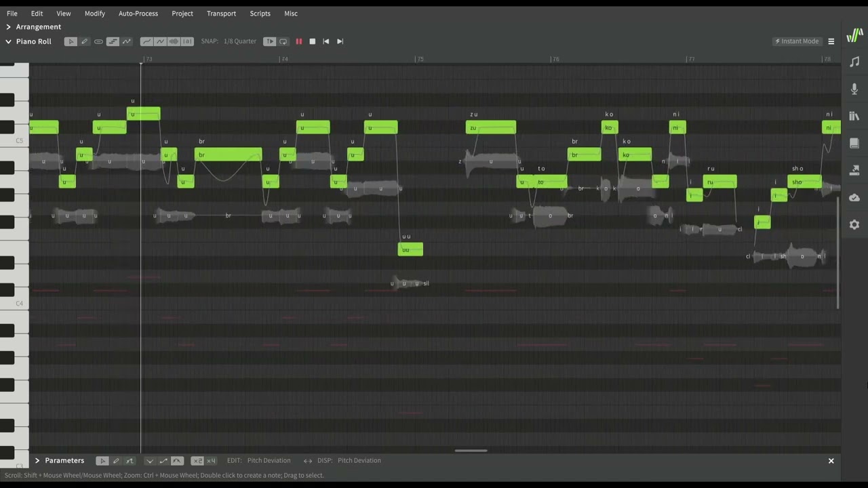
Task: Toggle waveform display in Piano Roll
Action: (x=174, y=41)
